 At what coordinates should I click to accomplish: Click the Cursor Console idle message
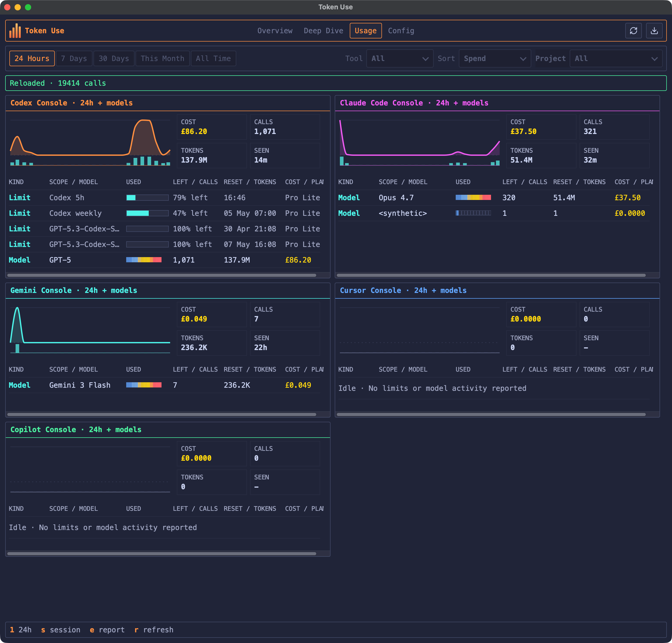pos(432,388)
